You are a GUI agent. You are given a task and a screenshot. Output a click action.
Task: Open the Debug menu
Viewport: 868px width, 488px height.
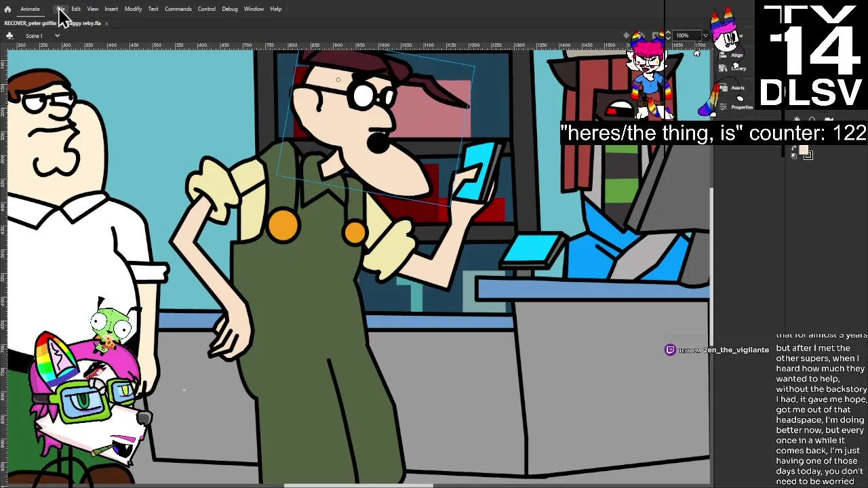pos(230,9)
